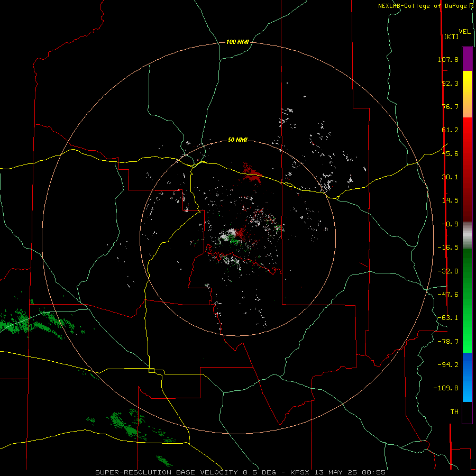
Task: Select the 50 NMI range ring label
Action: click(237, 140)
